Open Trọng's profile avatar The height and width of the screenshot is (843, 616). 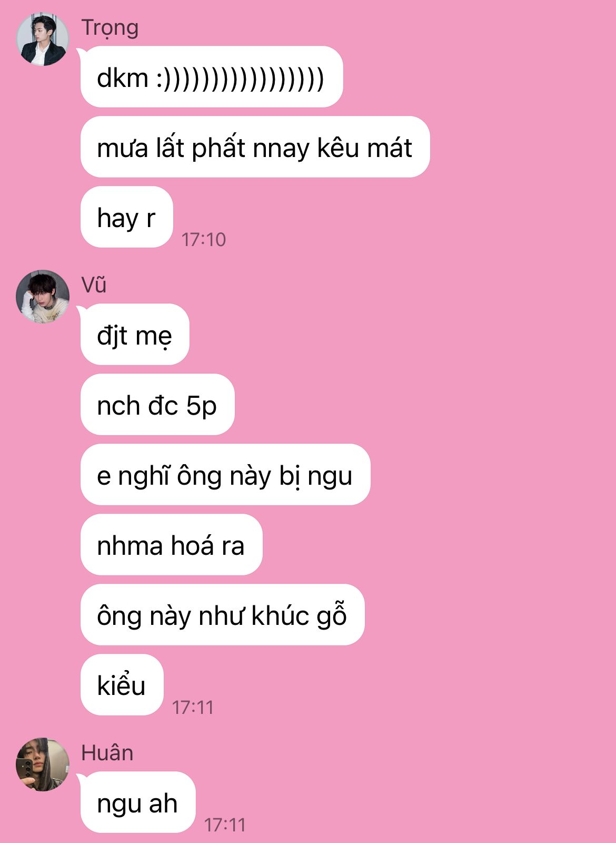[43, 40]
